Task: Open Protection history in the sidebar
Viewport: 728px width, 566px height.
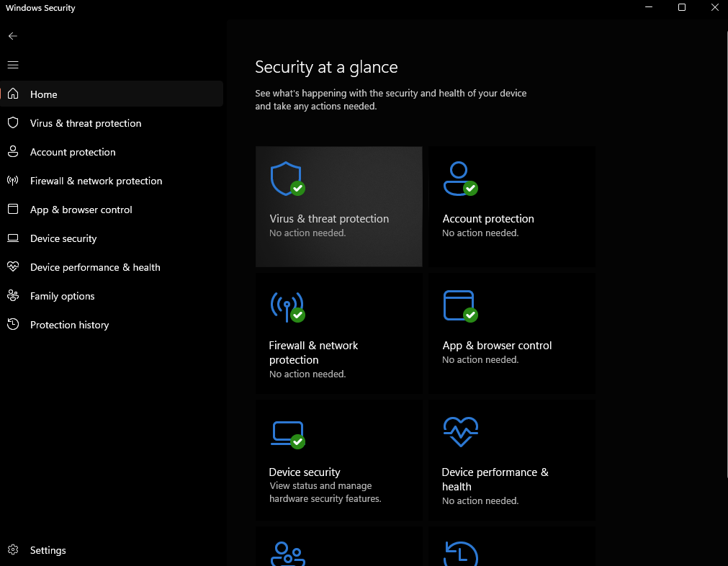Action: tap(69, 325)
